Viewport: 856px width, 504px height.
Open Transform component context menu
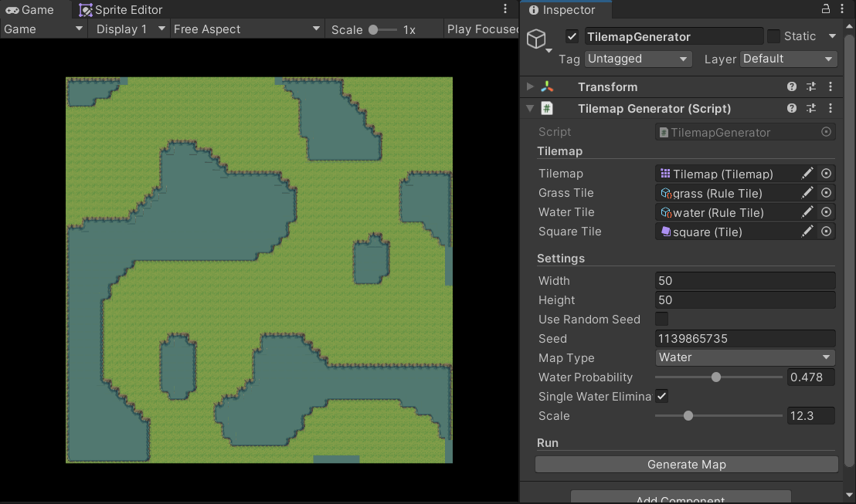[x=831, y=86]
